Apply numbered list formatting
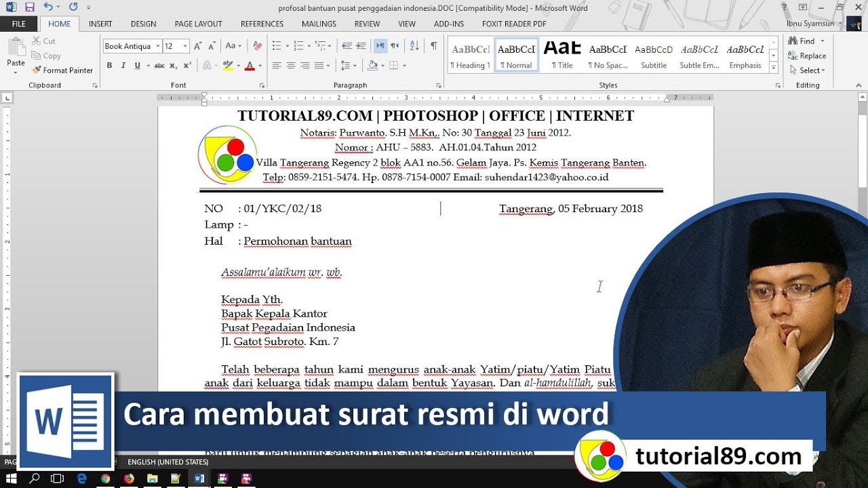This screenshot has width=868, height=488. pyautogui.click(x=298, y=46)
